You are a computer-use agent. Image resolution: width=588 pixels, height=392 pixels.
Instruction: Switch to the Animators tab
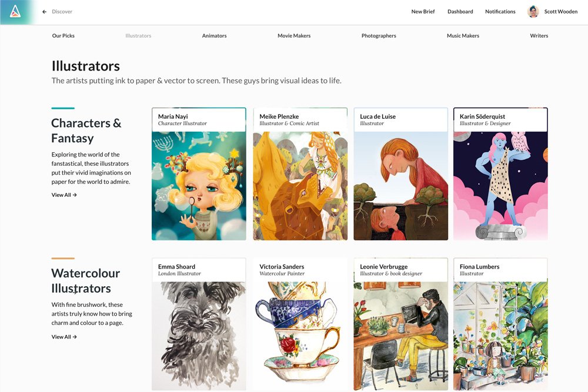tap(214, 36)
